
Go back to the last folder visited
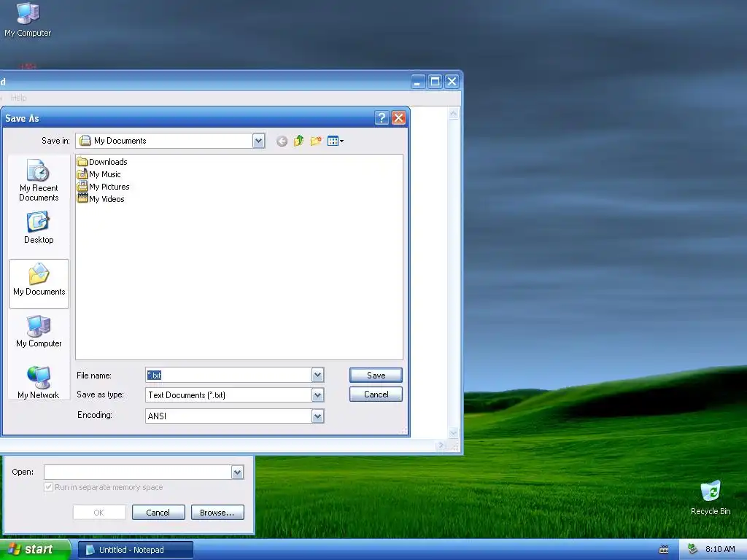pos(282,141)
